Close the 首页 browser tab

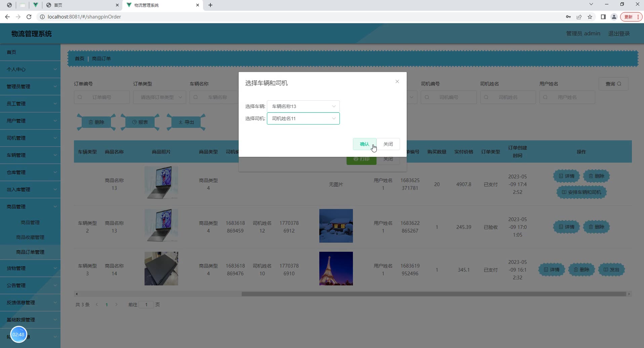click(117, 5)
